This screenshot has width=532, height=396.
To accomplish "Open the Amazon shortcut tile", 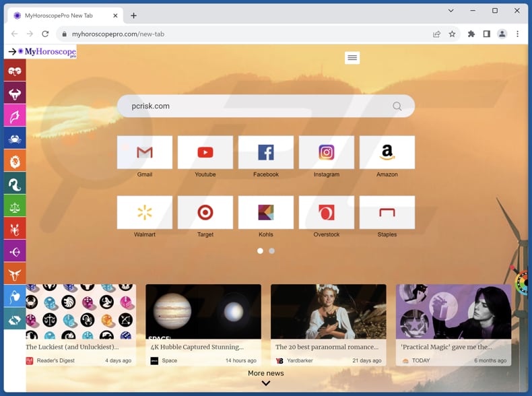I will click(x=387, y=152).
